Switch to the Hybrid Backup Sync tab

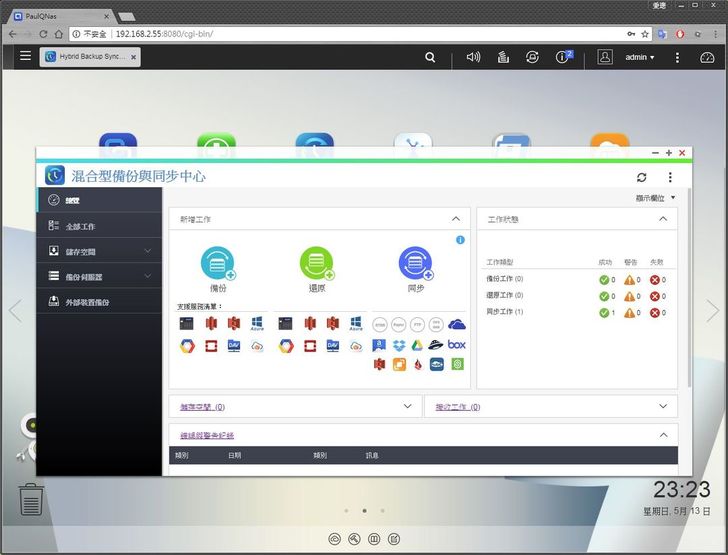pyautogui.click(x=89, y=57)
